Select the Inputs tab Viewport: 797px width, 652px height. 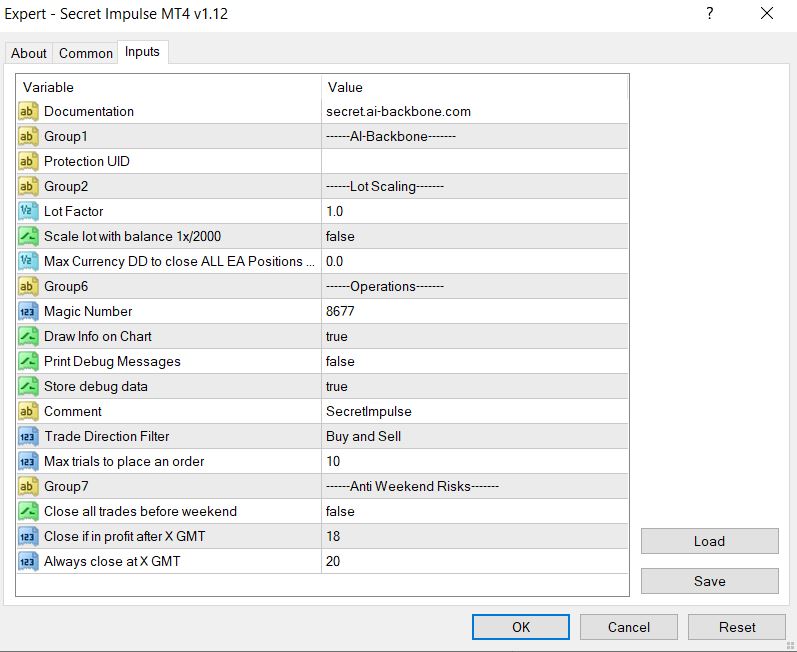142,52
